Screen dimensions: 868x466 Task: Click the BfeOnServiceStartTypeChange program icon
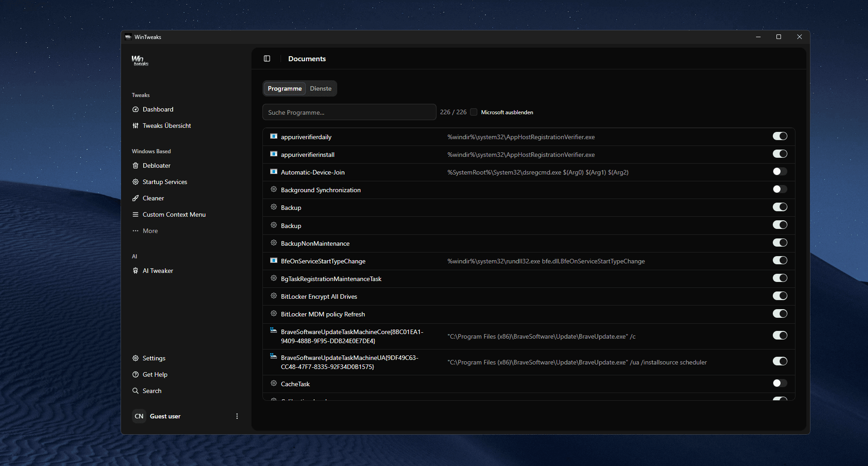tap(274, 260)
